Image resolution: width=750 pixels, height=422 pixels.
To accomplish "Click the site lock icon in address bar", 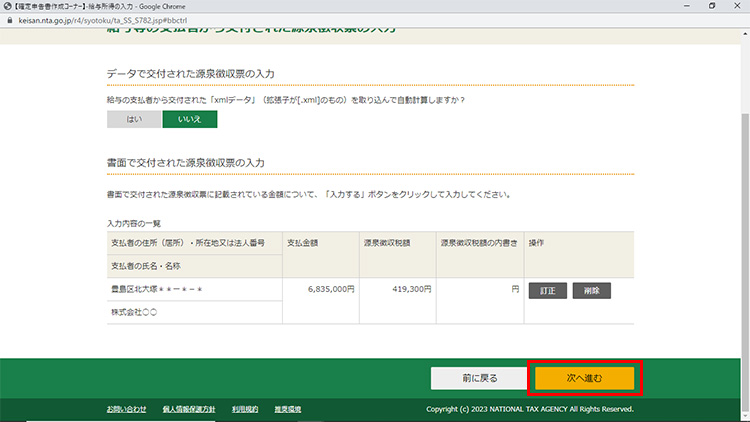I will (x=8, y=18).
